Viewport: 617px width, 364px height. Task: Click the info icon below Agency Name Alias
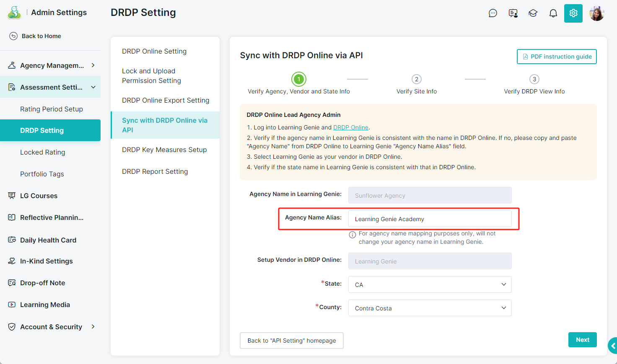tap(353, 235)
